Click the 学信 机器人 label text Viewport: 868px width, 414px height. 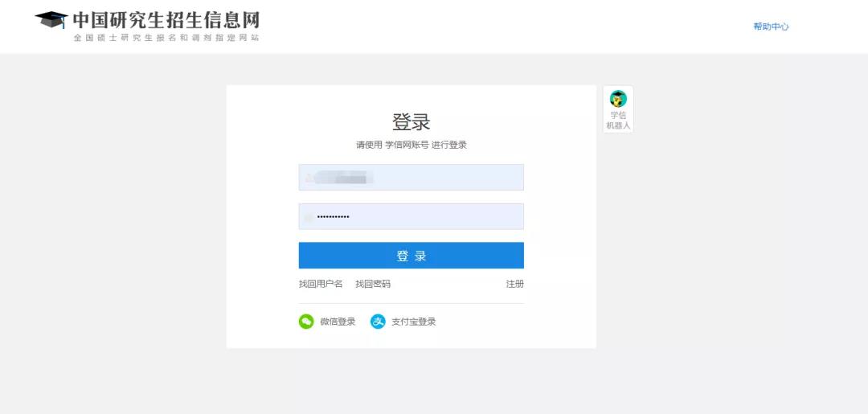coord(618,121)
